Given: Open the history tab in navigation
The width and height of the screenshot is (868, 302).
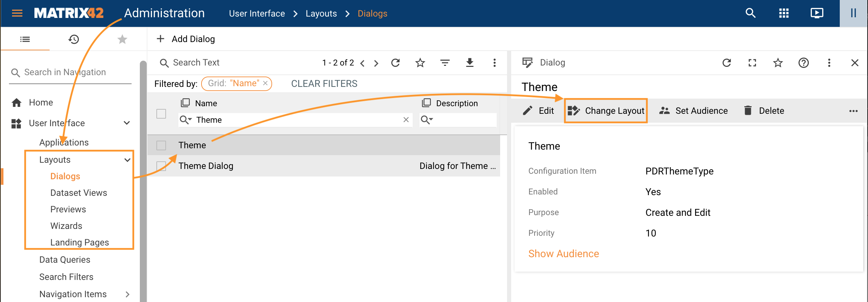Looking at the screenshot, I should pyautogui.click(x=73, y=39).
